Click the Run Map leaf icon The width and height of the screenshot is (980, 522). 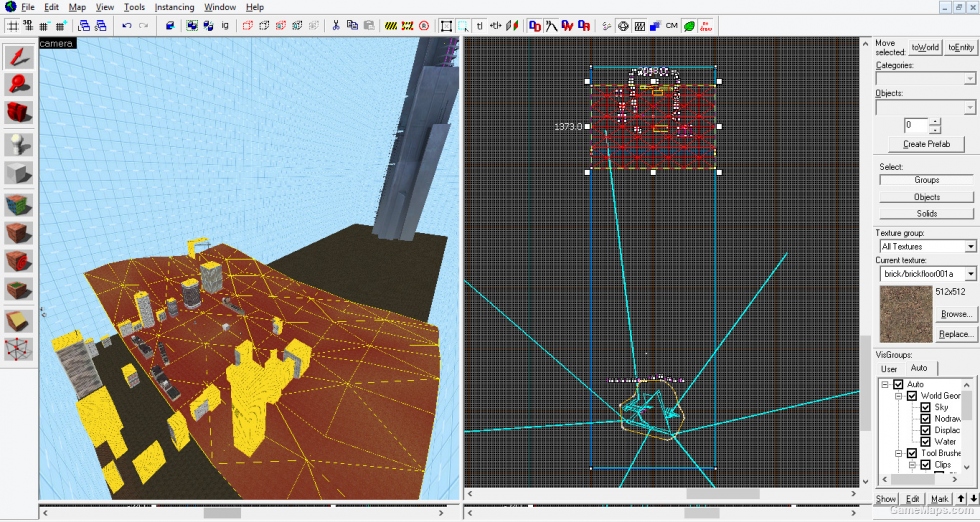click(689, 26)
